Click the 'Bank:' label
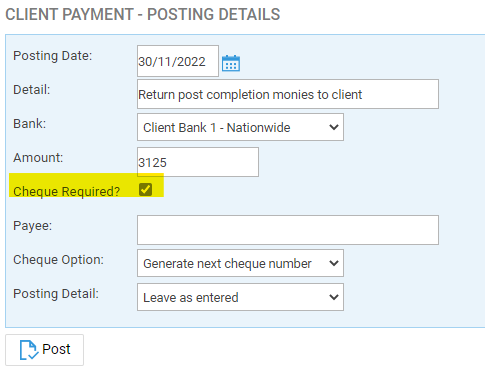The width and height of the screenshot is (485, 383). (29, 123)
